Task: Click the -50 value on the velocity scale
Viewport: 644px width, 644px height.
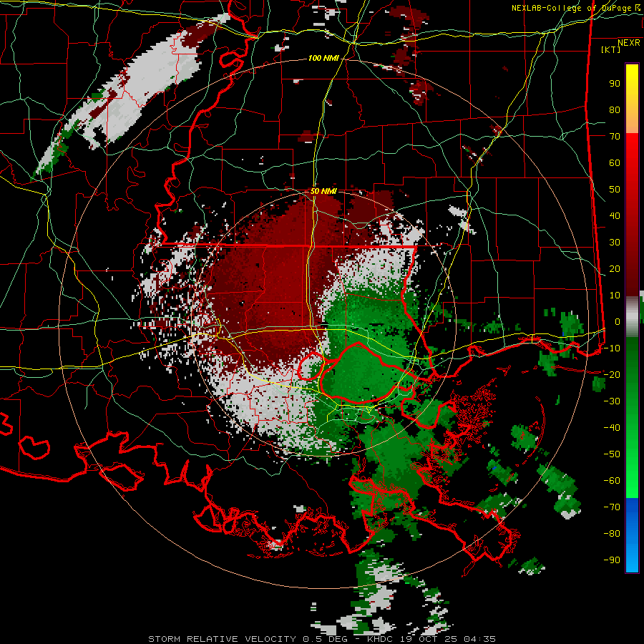Action: (x=612, y=454)
